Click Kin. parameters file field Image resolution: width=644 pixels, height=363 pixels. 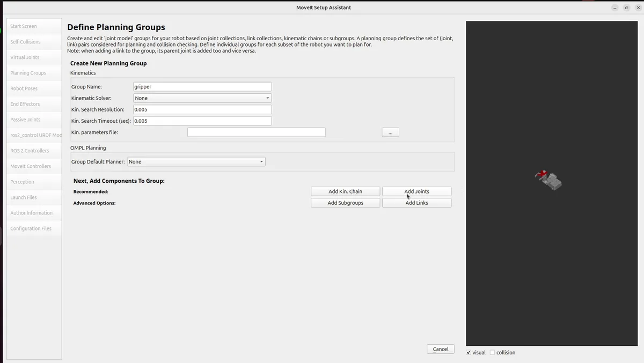click(x=257, y=132)
